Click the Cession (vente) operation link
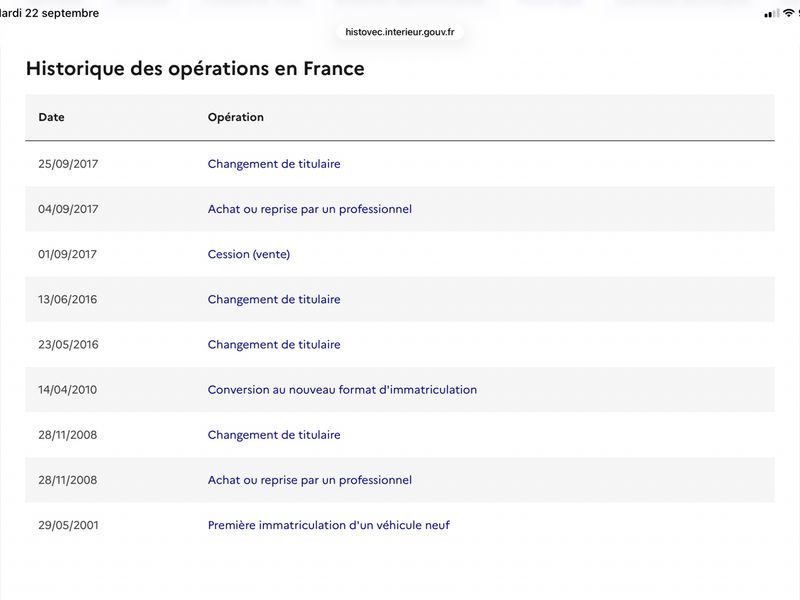The height and width of the screenshot is (600, 800). (248, 254)
